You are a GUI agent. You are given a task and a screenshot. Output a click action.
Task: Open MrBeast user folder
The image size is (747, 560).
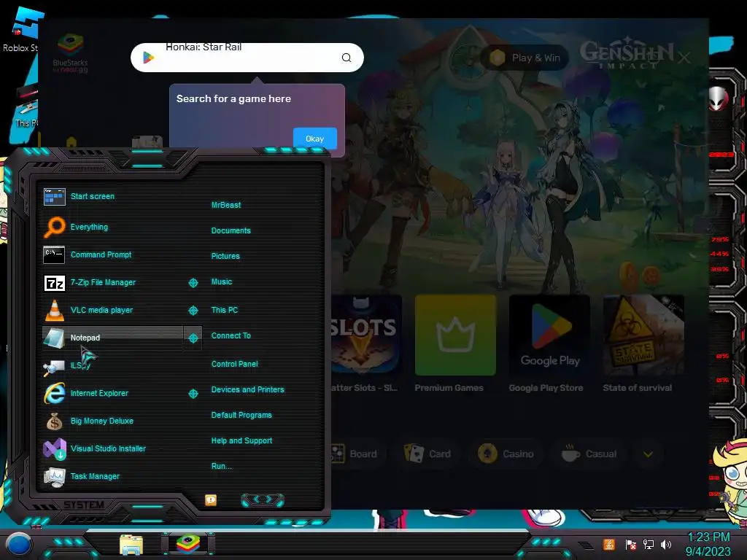point(226,205)
